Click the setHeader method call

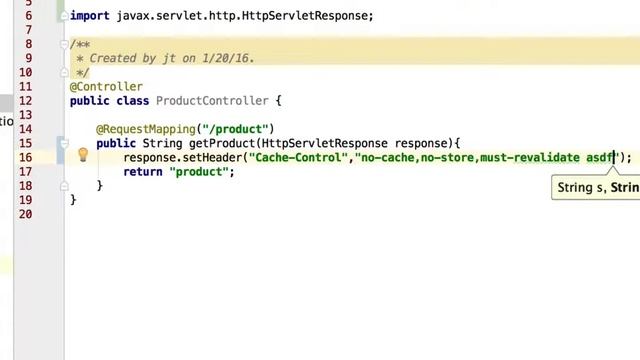pos(212,158)
